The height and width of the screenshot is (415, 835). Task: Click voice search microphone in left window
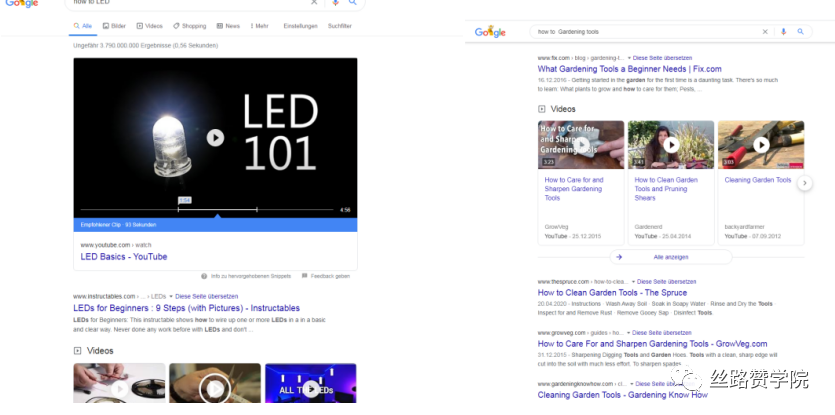click(x=335, y=3)
